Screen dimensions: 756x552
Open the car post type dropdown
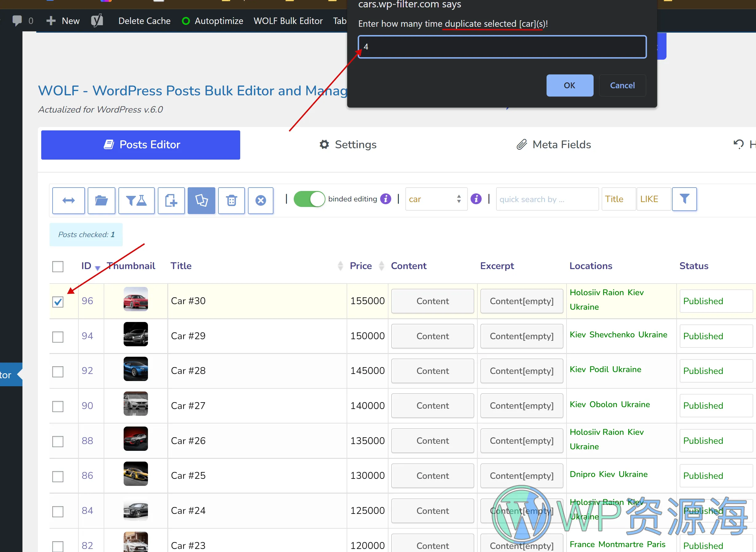[x=436, y=199]
